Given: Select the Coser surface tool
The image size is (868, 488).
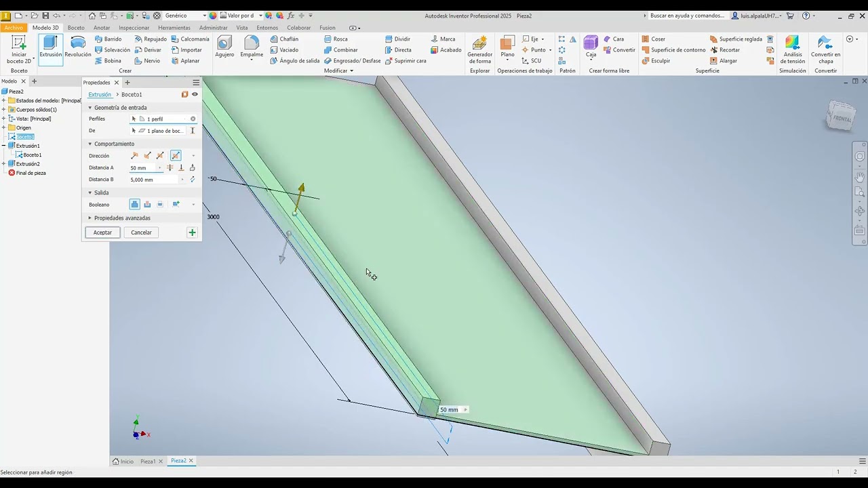Looking at the screenshot, I should (x=653, y=39).
